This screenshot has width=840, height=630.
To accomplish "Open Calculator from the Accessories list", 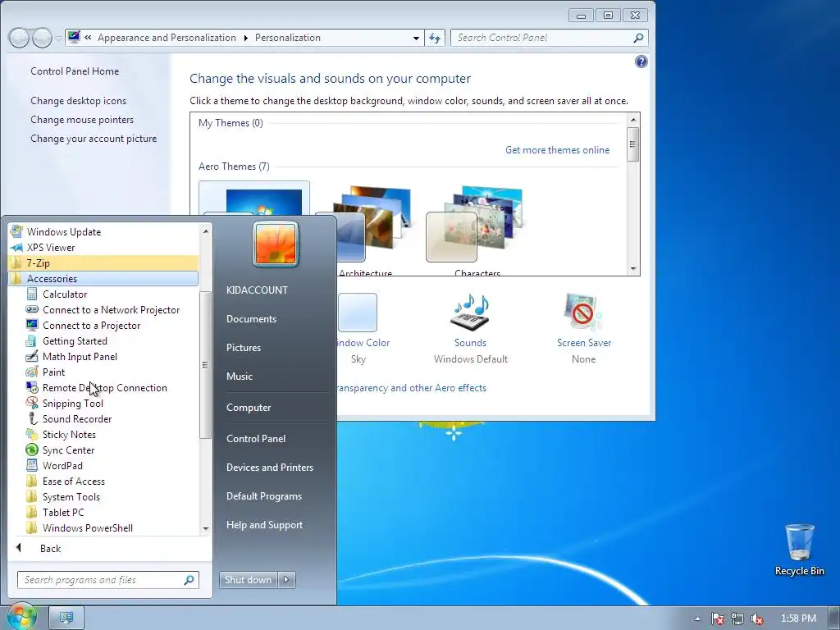I will pyautogui.click(x=65, y=294).
